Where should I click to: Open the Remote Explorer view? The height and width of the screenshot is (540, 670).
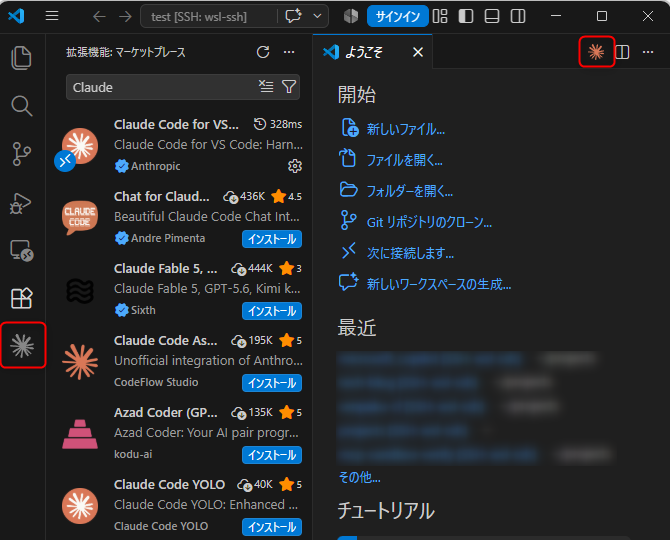coord(21,250)
